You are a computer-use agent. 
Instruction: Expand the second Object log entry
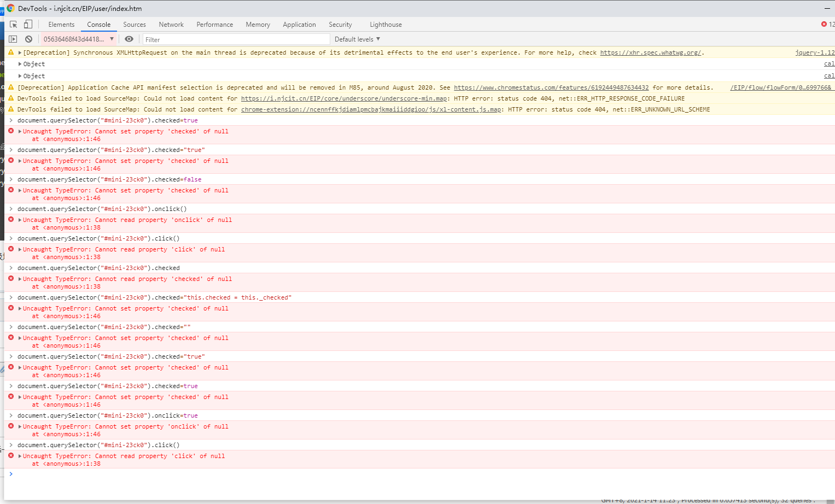(20, 76)
